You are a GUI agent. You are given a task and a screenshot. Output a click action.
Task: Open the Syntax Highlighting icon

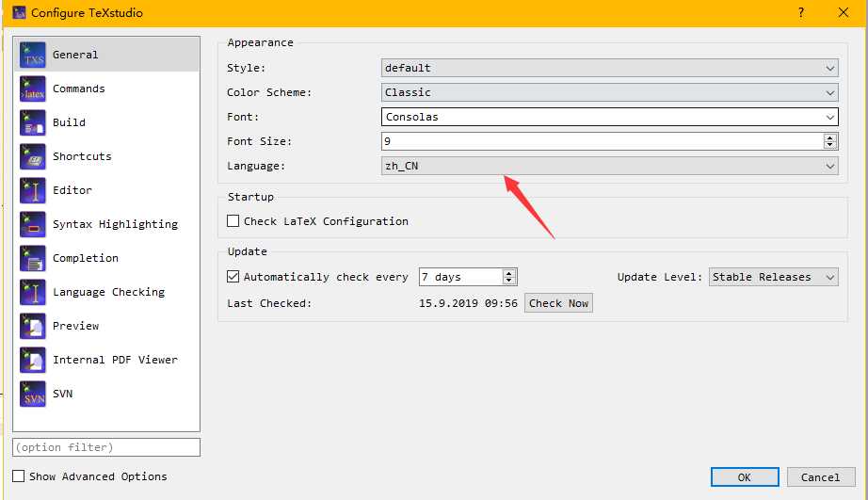click(33, 224)
